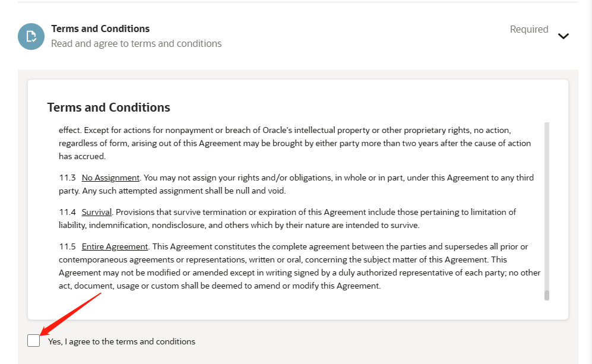The width and height of the screenshot is (592, 364).
Task: Click the scrollbar track above the thumb
Action: tap(547, 206)
